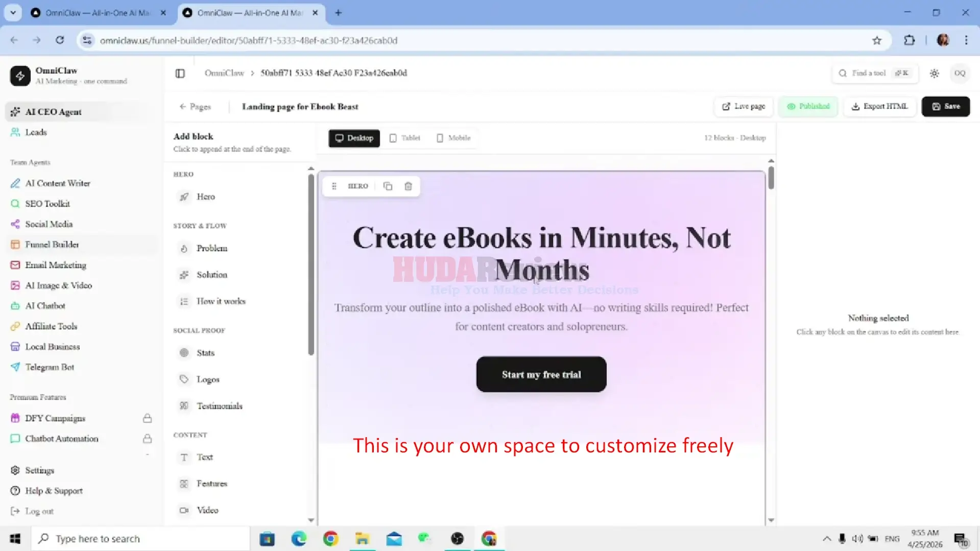Open the Live page link
The height and width of the screenshot is (551, 980).
click(x=744, y=106)
